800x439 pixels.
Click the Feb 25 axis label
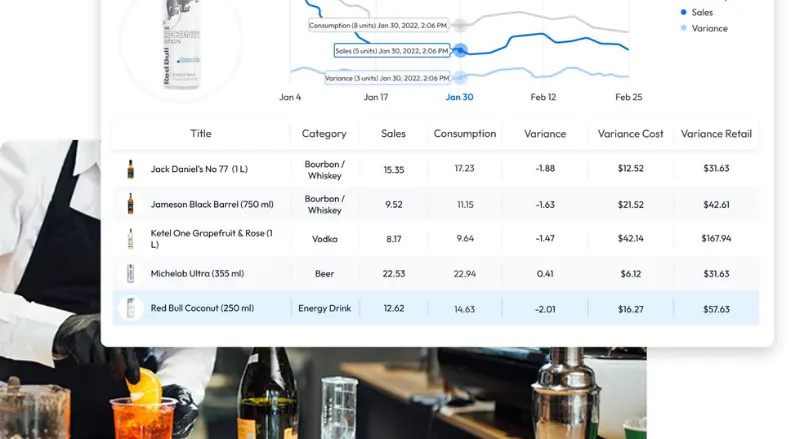[629, 97]
